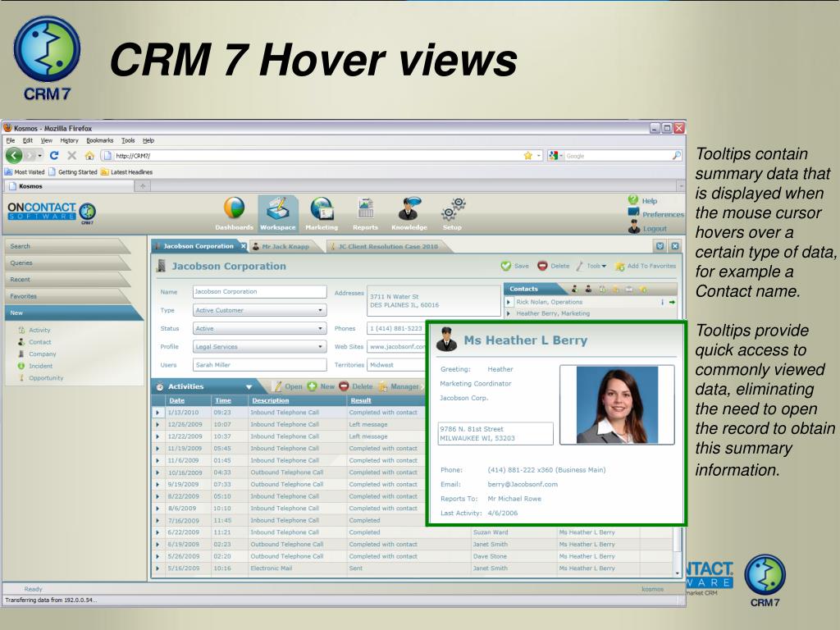Image resolution: width=840 pixels, height=630 pixels.
Task: Sort activities by Result column
Action: pyautogui.click(x=361, y=400)
